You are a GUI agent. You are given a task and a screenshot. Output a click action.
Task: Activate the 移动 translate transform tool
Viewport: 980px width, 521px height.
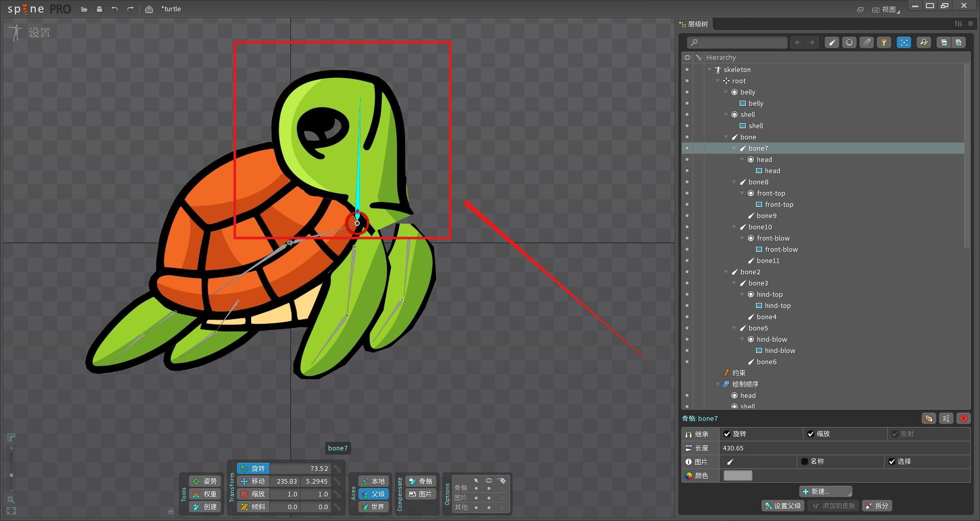pyautogui.click(x=253, y=481)
